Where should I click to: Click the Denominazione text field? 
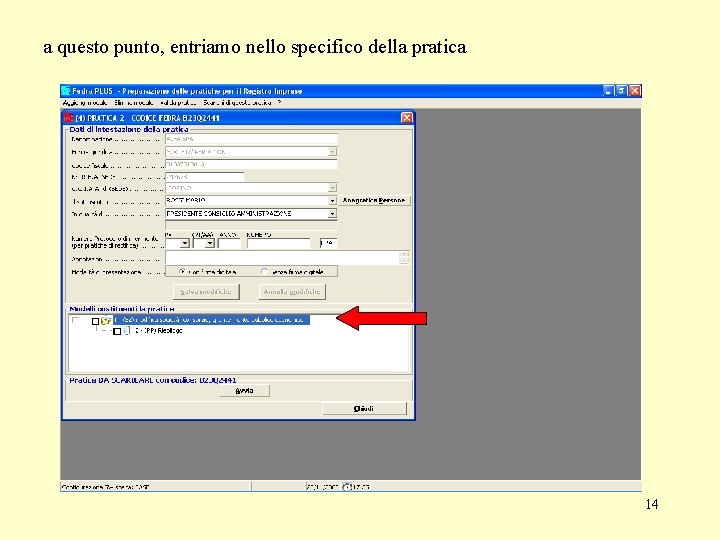pos(251,139)
